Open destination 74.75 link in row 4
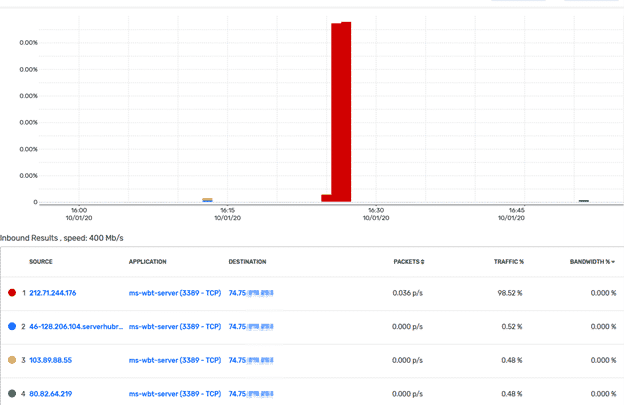This screenshot has width=624, height=405. [251, 394]
